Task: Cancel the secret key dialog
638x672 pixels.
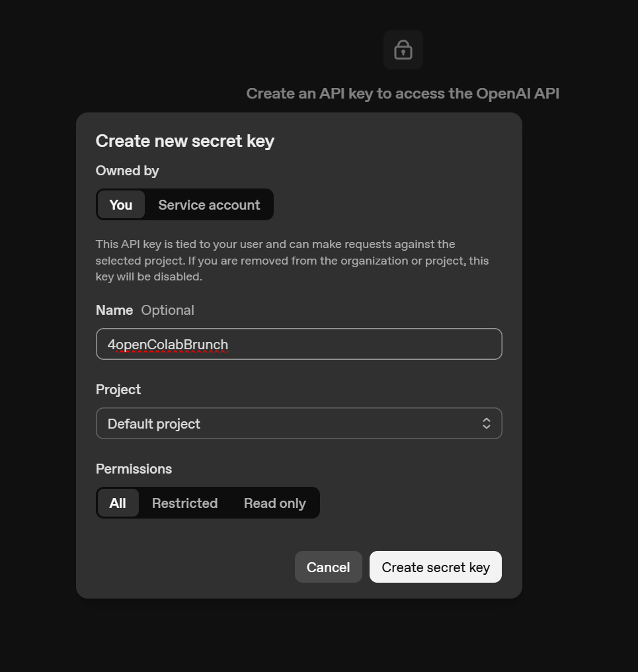Action: pos(328,567)
